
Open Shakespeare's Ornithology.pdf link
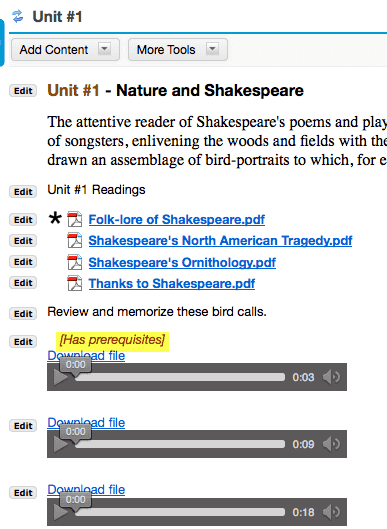[182, 262]
